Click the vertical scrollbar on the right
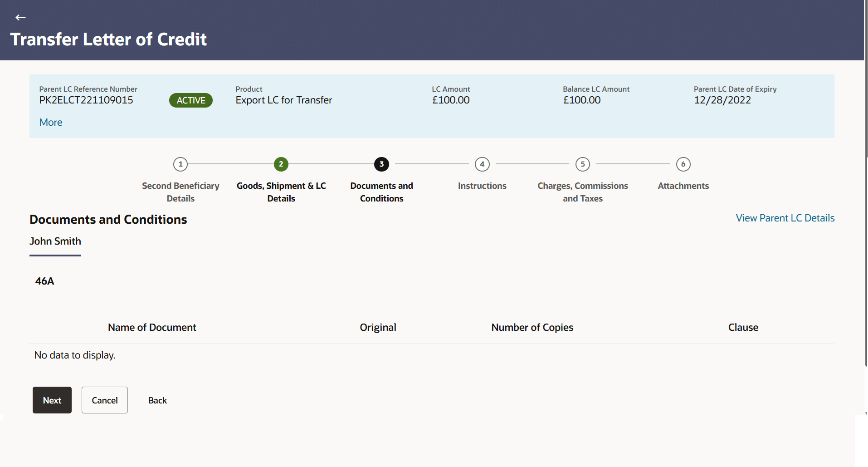Image resolution: width=868 pixels, height=467 pixels. point(865,227)
